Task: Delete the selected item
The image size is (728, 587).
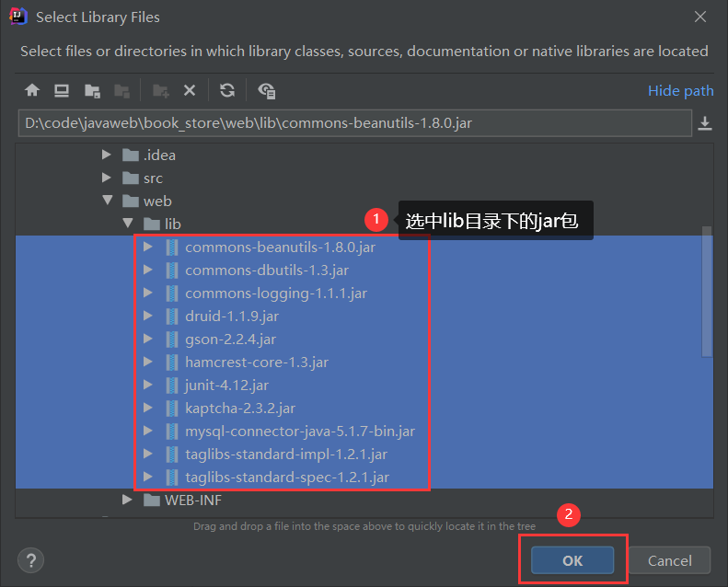Action: 190,90
